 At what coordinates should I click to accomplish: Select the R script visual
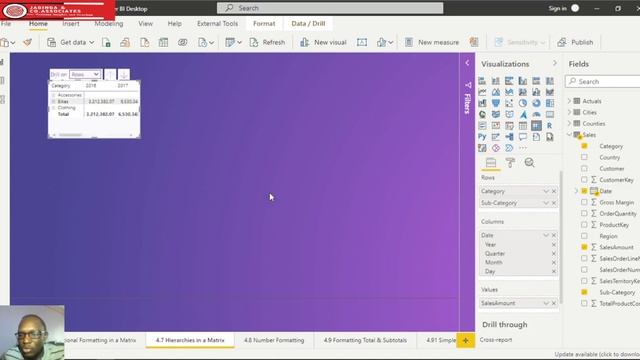(x=550, y=125)
